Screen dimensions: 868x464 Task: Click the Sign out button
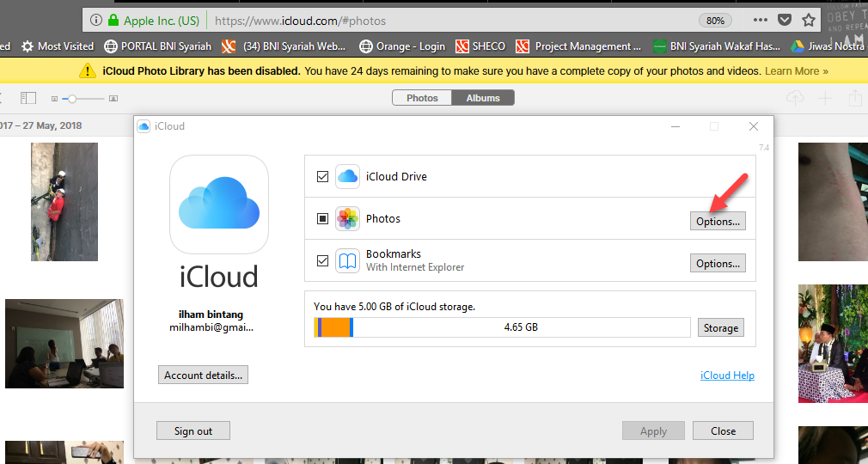coord(193,430)
